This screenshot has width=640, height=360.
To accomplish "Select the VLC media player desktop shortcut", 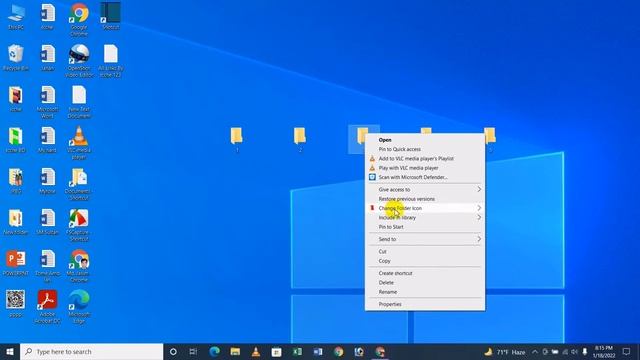I will pos(79,142).
